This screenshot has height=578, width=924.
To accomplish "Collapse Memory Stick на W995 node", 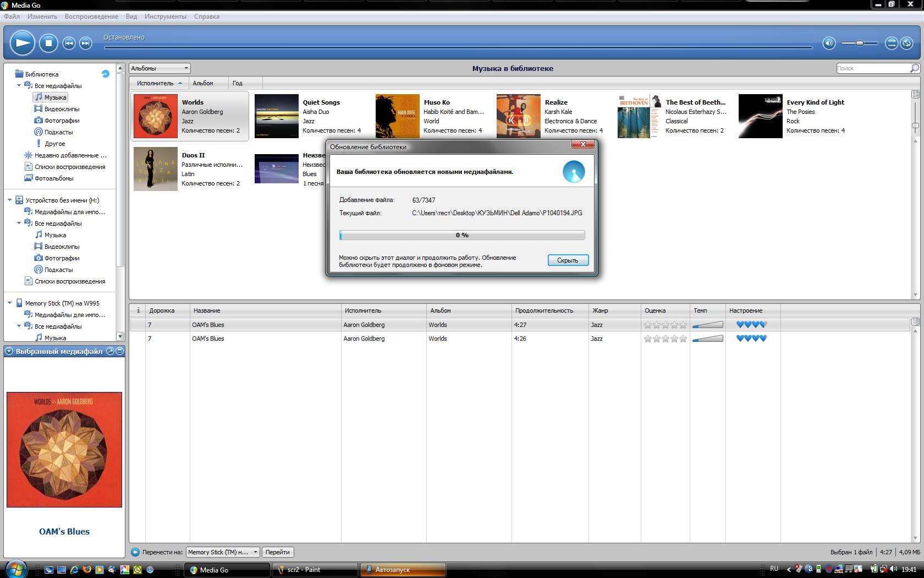I will 9,303.
